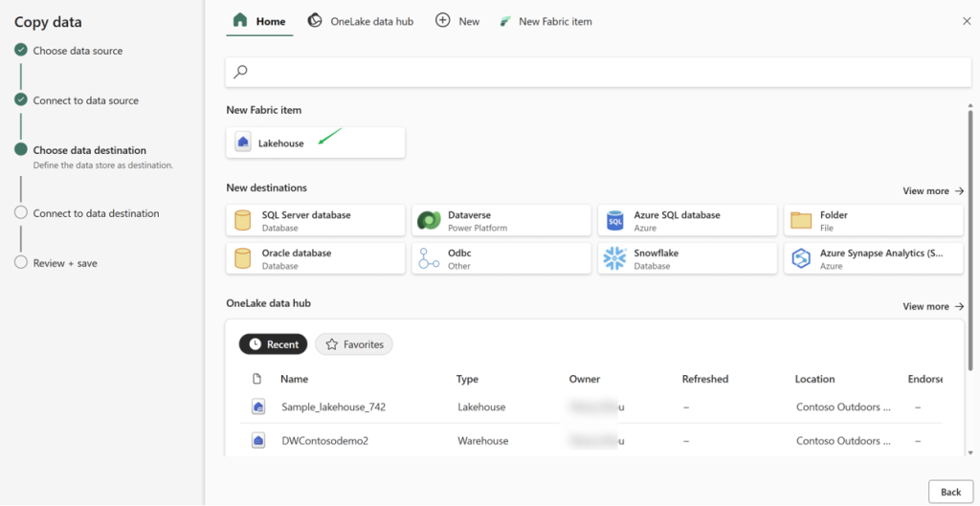Click the vertical scrollbar thumb

click(970, 240)
